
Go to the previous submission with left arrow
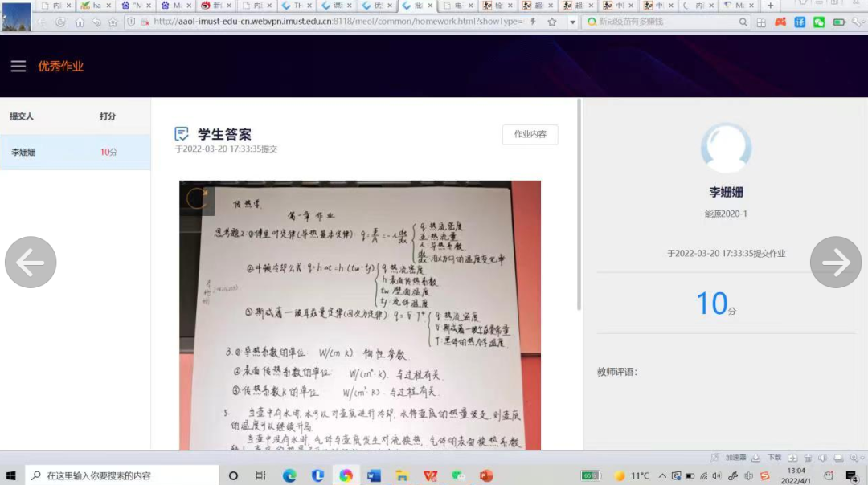pos(31,262)
